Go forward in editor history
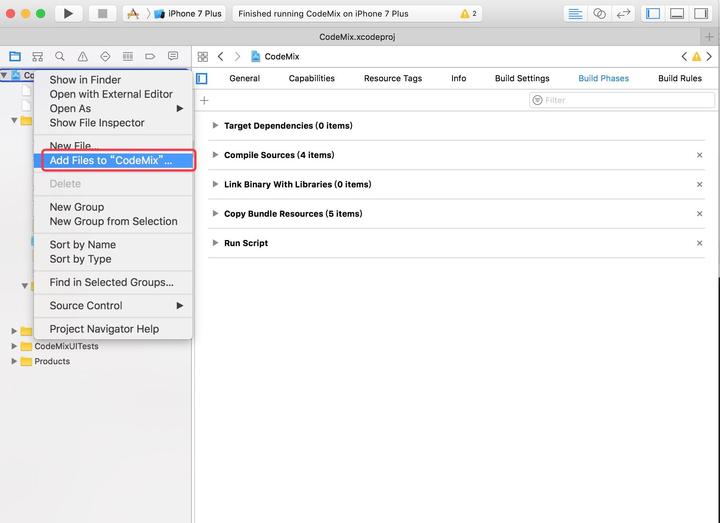 [x=237, y=56]
